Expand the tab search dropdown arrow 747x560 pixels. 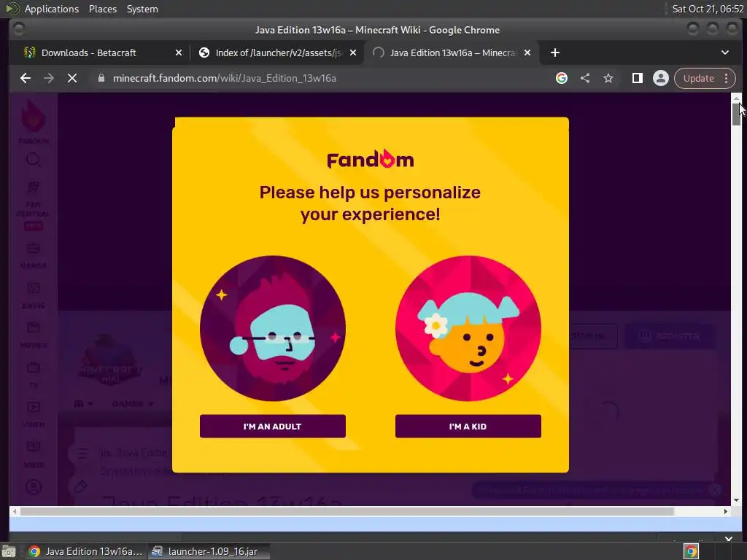725,52
